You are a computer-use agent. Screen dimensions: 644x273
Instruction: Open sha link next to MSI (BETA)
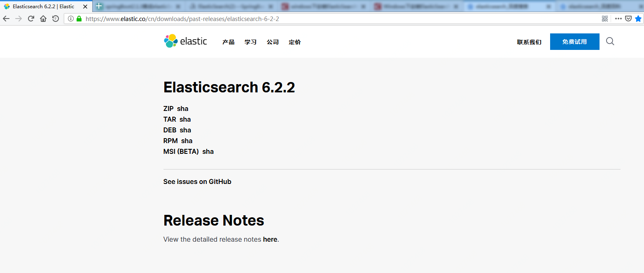point(208,152)
